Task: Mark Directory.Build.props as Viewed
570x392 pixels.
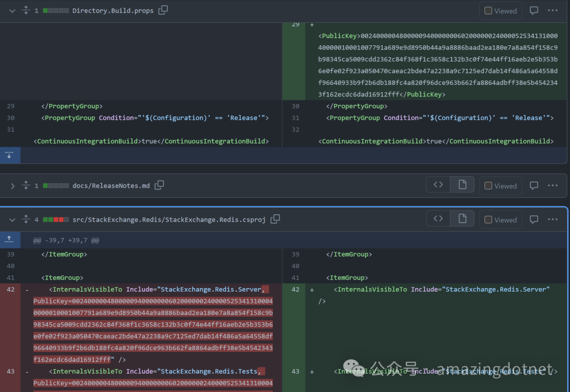Action: (500, 11)
